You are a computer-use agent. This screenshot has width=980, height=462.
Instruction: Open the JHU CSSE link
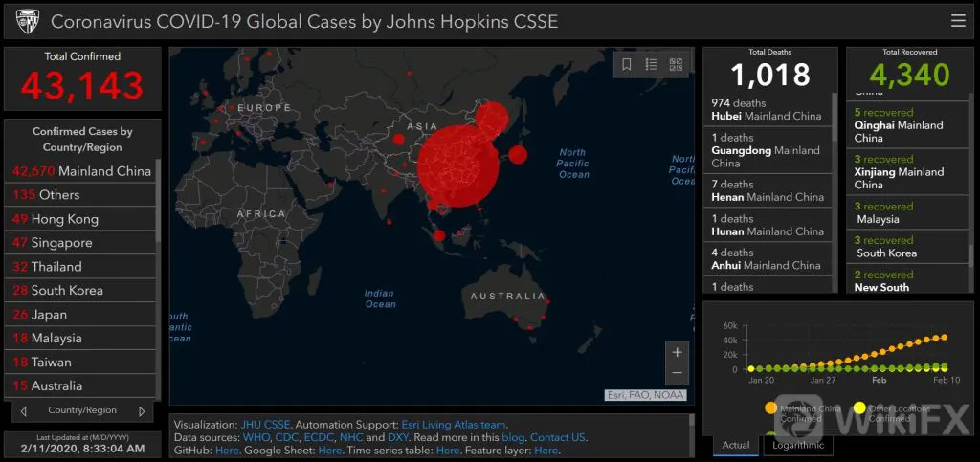click(x=265, y=425)
